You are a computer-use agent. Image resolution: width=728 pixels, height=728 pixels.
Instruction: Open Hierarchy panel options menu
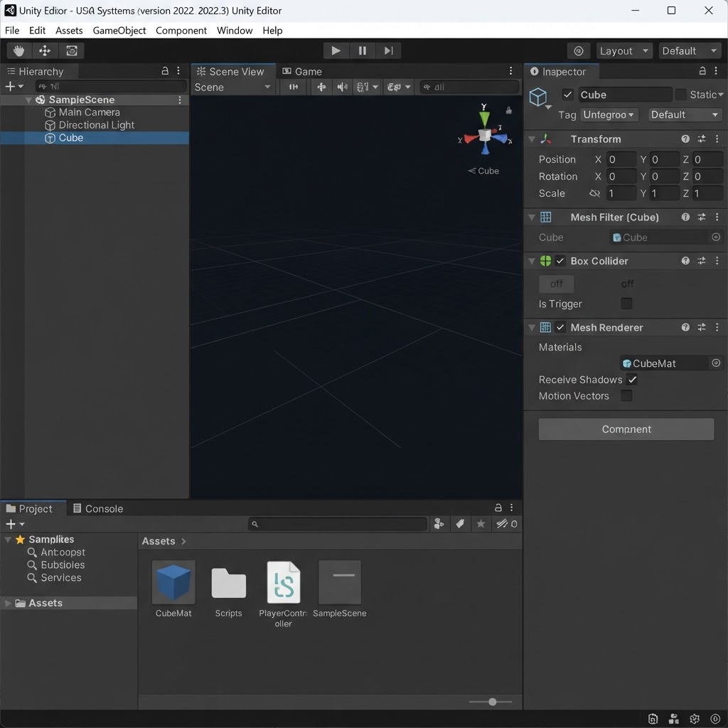[x=178, y=71]
